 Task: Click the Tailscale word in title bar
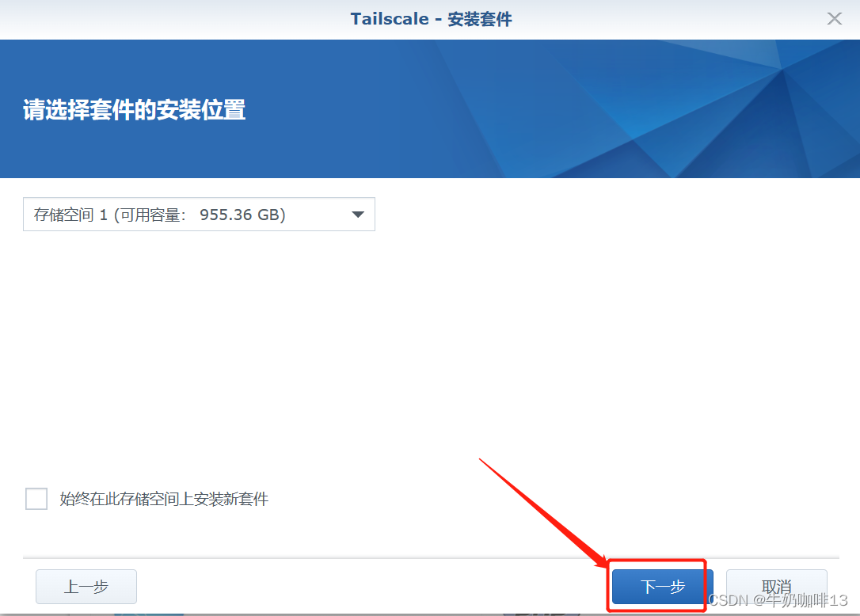coord(390,19)
